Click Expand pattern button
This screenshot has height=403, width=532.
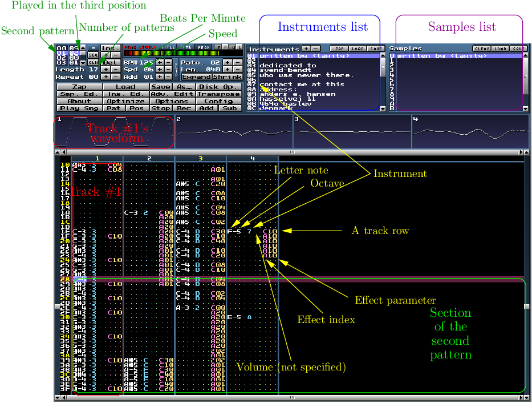pos(197,76)
